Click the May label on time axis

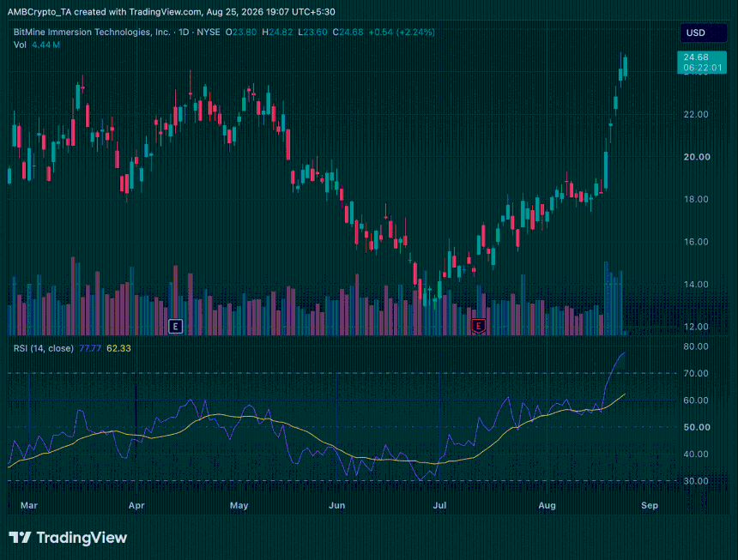(x=239, y=505)
